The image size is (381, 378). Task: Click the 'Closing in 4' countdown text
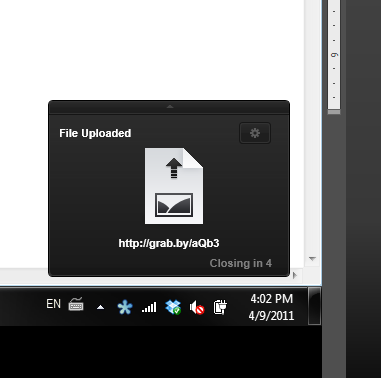click(x=241, y=263)
